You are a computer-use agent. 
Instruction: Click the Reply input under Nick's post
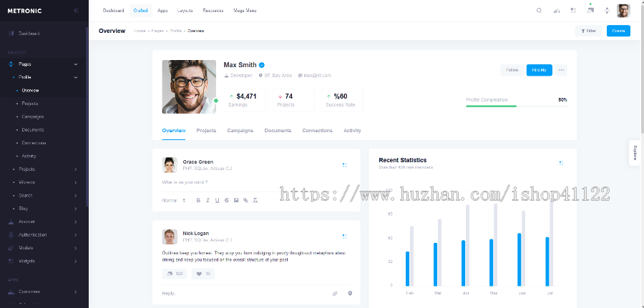point(245,294)
